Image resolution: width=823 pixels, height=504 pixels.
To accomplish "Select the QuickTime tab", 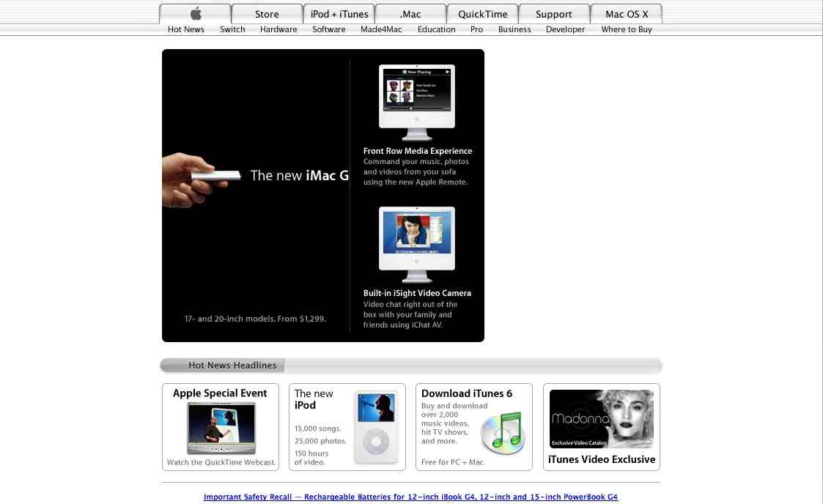I will tap(482, 14).
